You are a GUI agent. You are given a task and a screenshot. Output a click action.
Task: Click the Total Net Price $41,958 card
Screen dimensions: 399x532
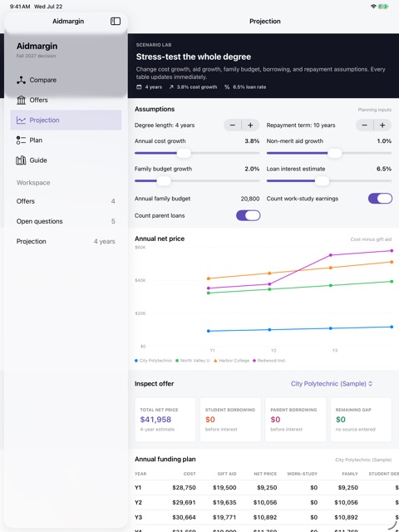tap(165, 420)
